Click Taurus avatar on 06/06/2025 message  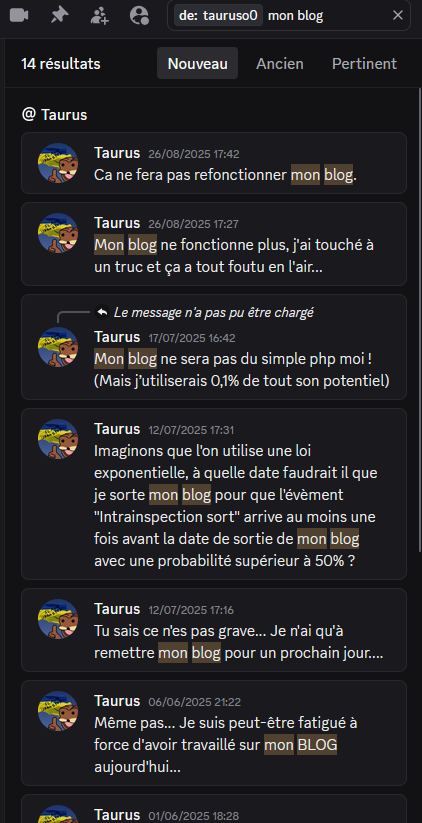tap(58, 711)
